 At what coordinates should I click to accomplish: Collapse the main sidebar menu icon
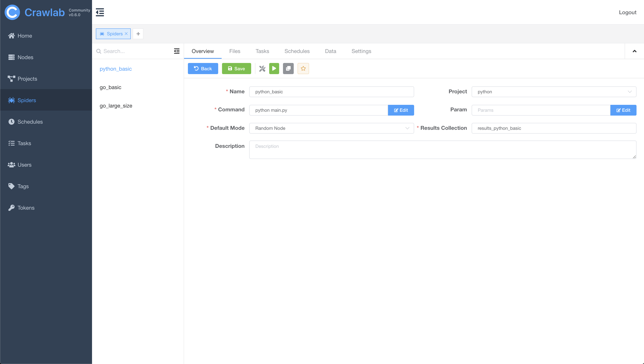(x=100, y=12)
